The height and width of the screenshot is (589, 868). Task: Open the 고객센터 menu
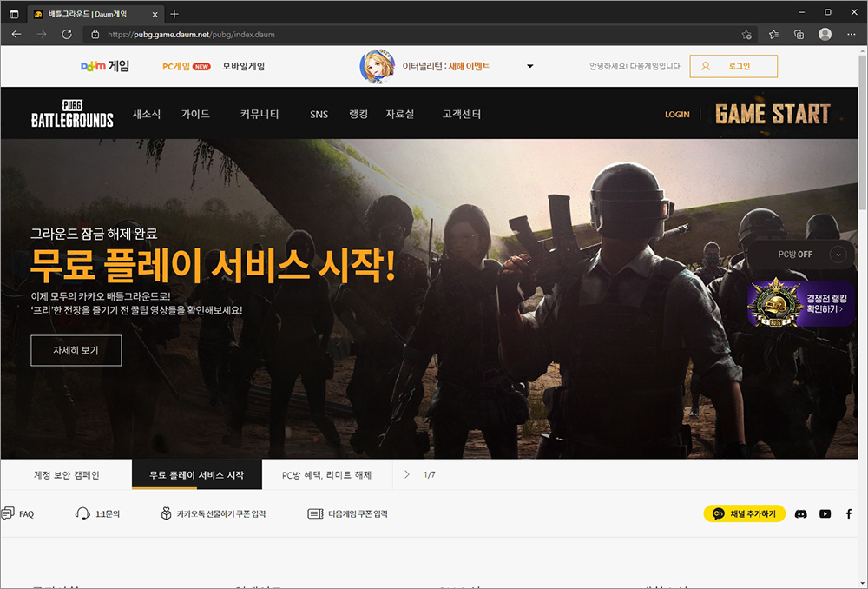pos(462,114)
